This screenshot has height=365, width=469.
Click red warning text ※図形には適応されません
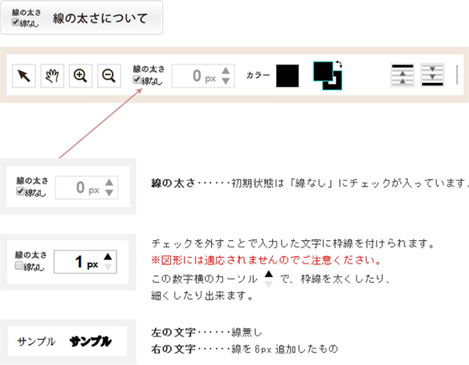pyautogui.click(x=267, y=260)
